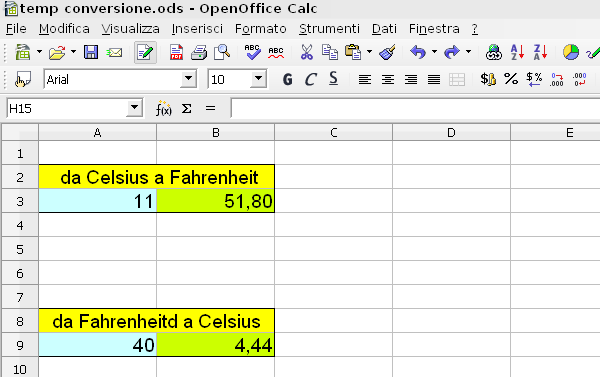This screenshot has width=600, height=377.
Task: Expand the Paste options dropdown arrow
Action: point(369,51)
